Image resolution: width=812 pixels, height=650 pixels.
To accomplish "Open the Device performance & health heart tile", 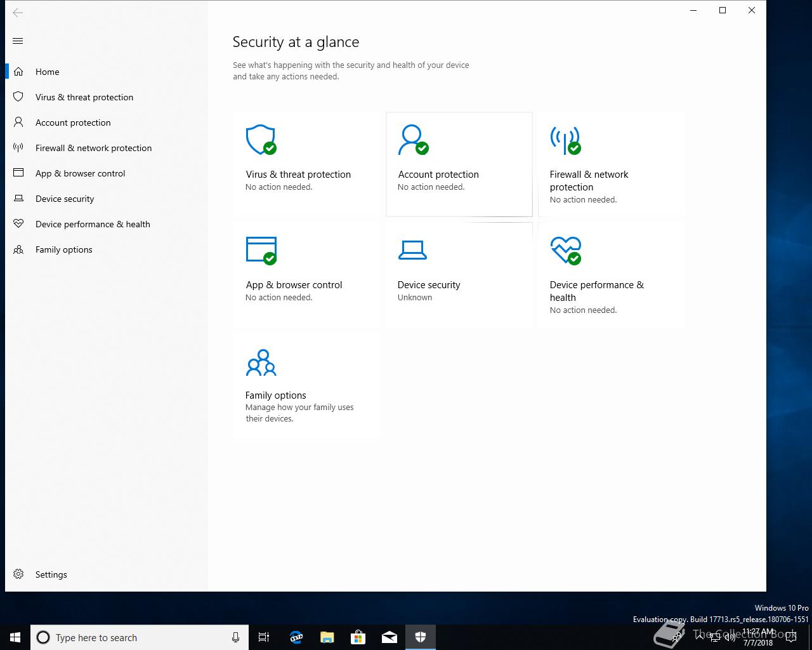I will 612,275.
